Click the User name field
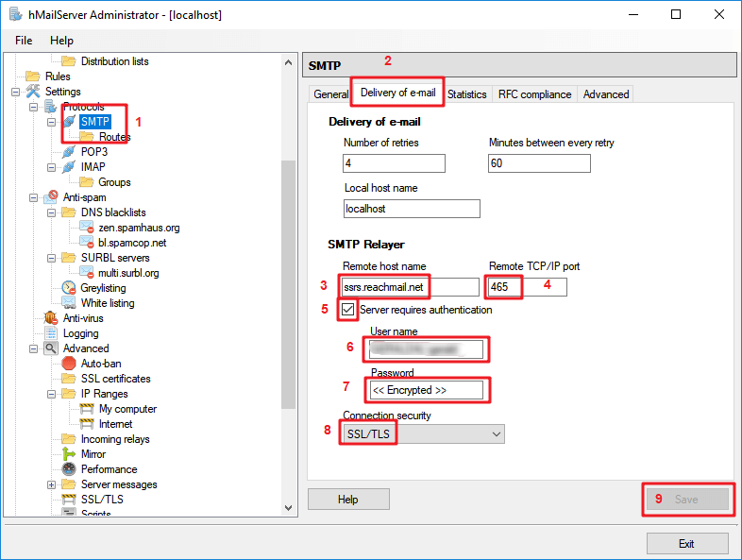The height and width of the screenshot is (560, 742). pos(426,349)
